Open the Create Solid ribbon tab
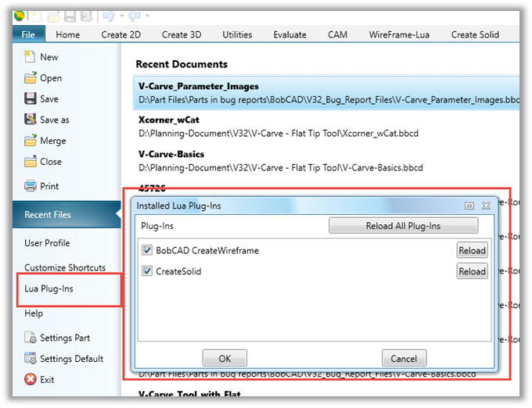 point(475,34)
